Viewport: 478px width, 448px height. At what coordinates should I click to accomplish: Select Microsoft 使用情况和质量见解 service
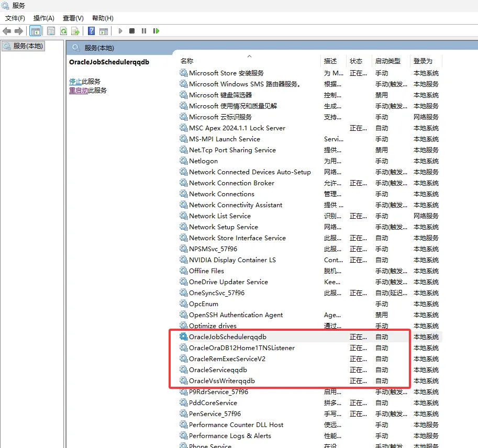tap(309, 106)
